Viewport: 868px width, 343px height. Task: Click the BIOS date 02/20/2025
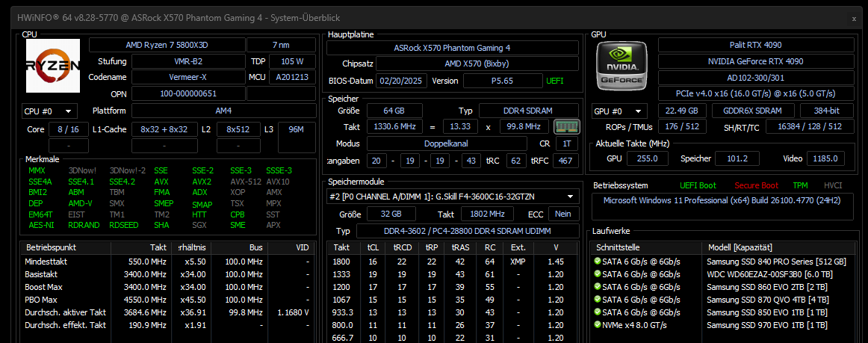pyautogui.click(x=402, y=81)
